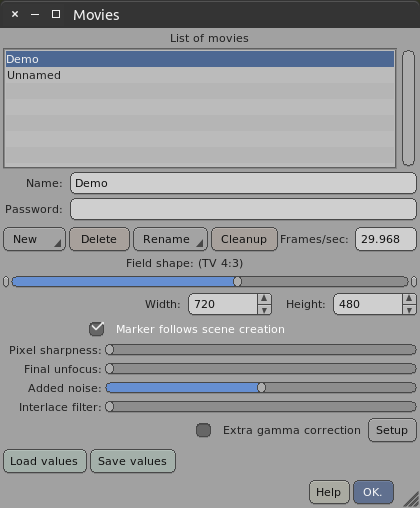The height and width of the screenshot is (508, 420).
Task: Click left end cap of Field shape slider
Action: pyautogui.click(x=6, y=282)
